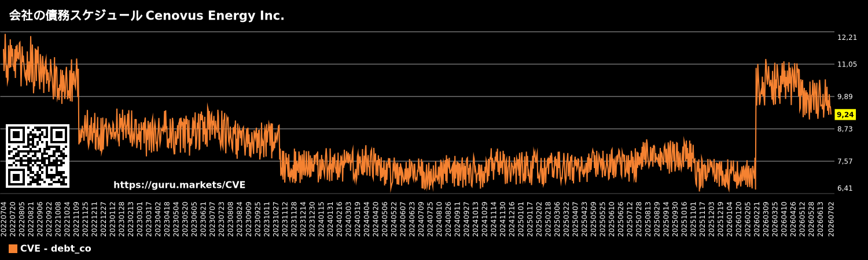Click the 8,73 y-axis label
Image resolution: width=868 pixels, height=260 pixels.
[845, 129]
